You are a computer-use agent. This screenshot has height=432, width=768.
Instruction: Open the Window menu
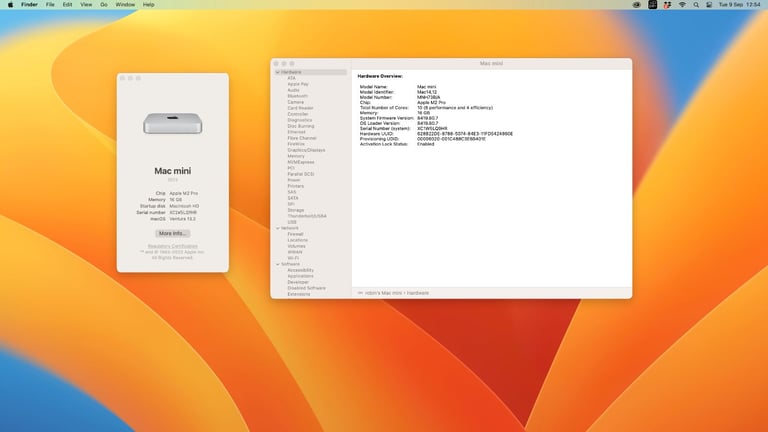pos(125,4)
